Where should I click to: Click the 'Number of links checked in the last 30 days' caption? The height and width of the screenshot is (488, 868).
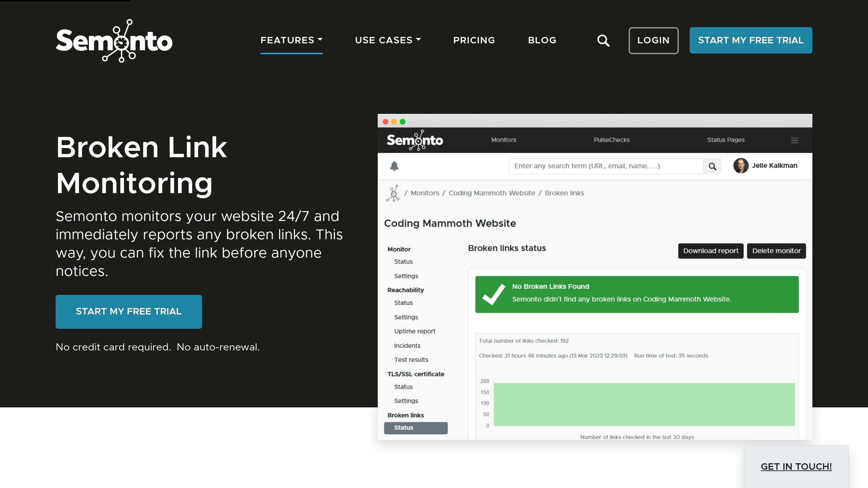pyautogui.click(x=637, y=437)
